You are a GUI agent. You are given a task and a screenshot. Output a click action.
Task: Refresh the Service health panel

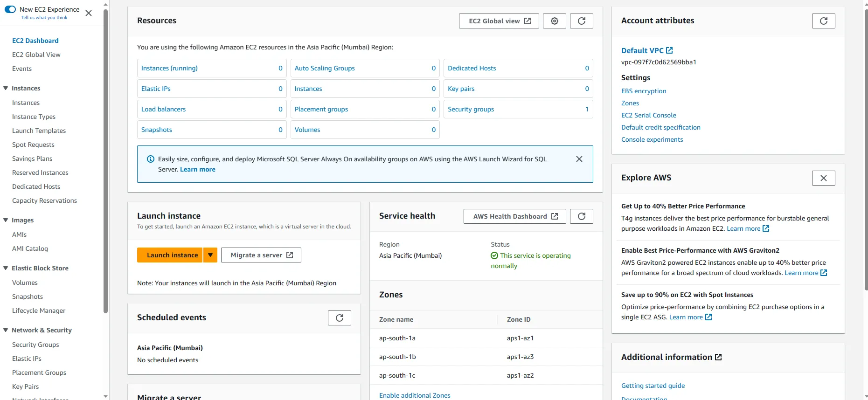(x=582, y=216)
